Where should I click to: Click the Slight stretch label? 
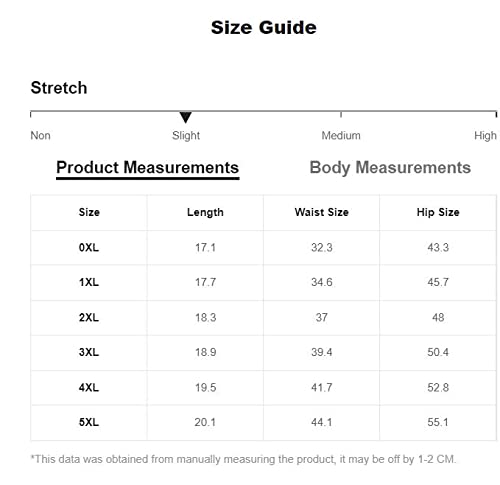coord(186,136)
